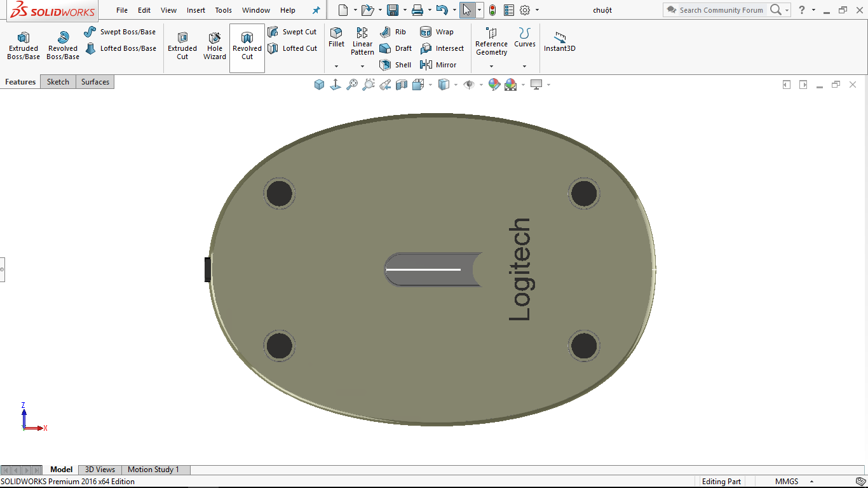Open the Insert menu

[x=196, y=10]
